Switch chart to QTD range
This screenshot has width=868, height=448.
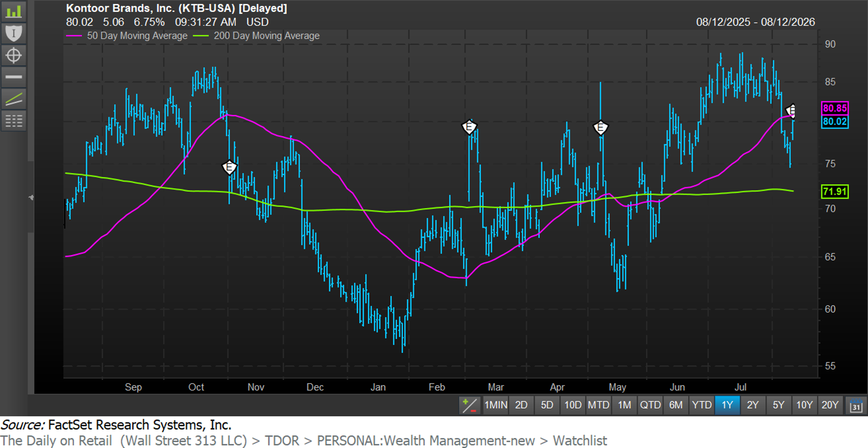pos(650,405)
